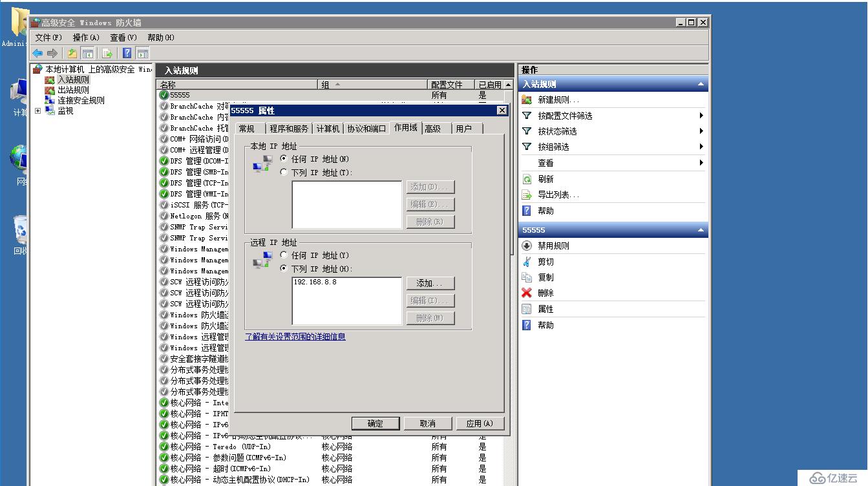Open the 按组筛选 submenu arrow
Image resolution: width=868 pixels, height=486 pixels.
click(x=701, y=147)
